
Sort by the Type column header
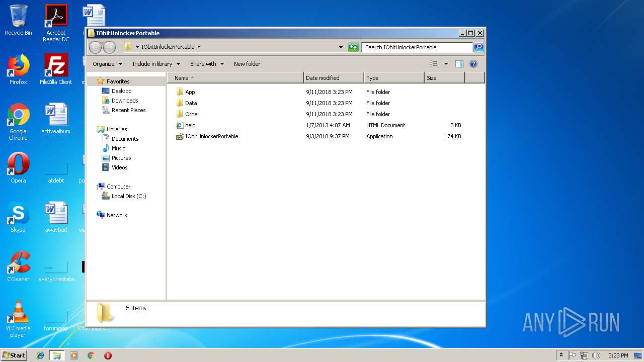(x=394, y=78)
